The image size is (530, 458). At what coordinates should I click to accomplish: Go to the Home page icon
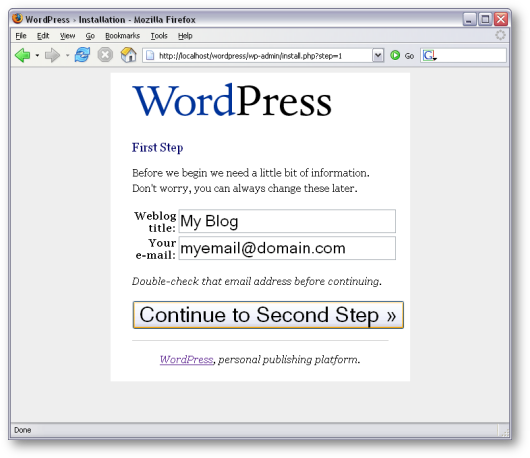[x=128, y=55]
